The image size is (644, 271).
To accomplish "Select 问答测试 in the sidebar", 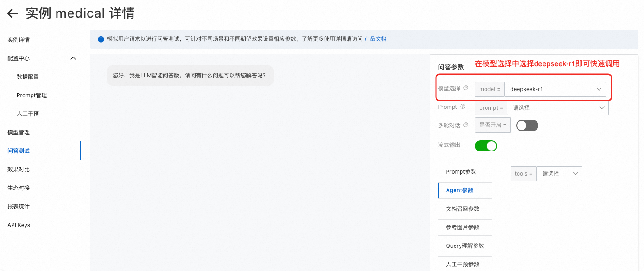I will (19, 151).
